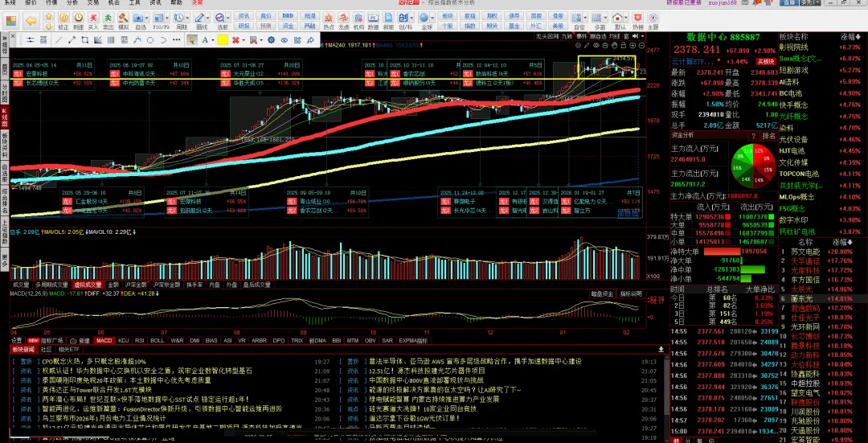Select the straight line drawing tool
The width and height of the screenshot is (868, 443).
tap(58, 40)
